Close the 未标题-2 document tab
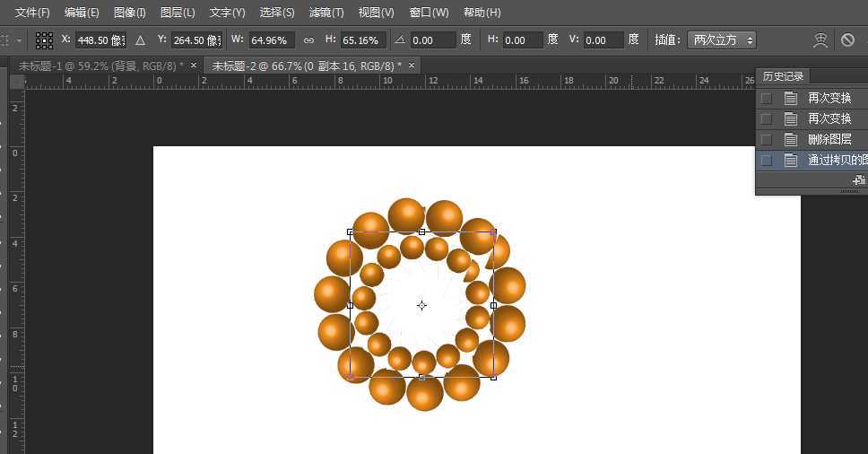The image size is (868, 454). pos(412,65)
